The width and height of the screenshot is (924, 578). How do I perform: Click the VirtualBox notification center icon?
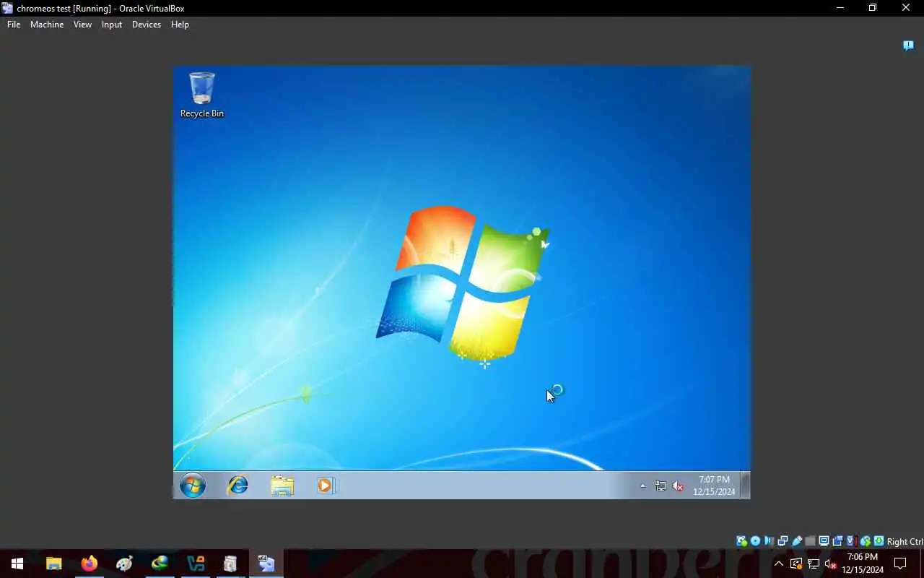908,46
